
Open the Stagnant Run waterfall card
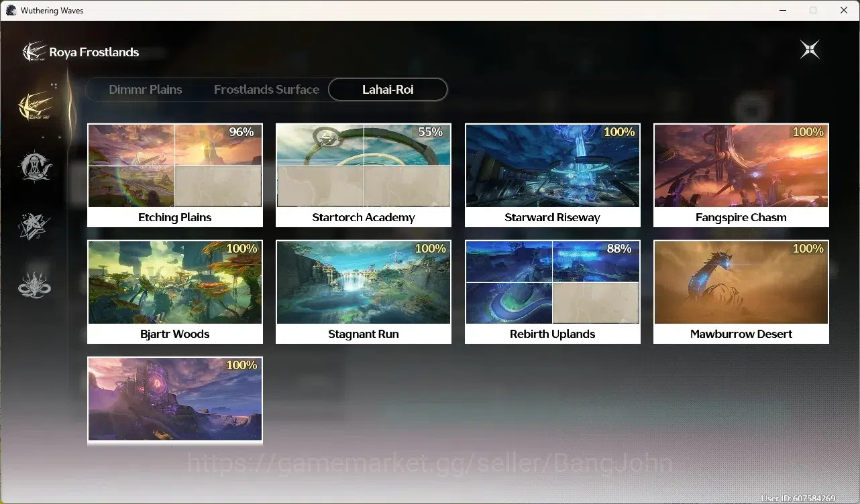[x=364, y=292]
